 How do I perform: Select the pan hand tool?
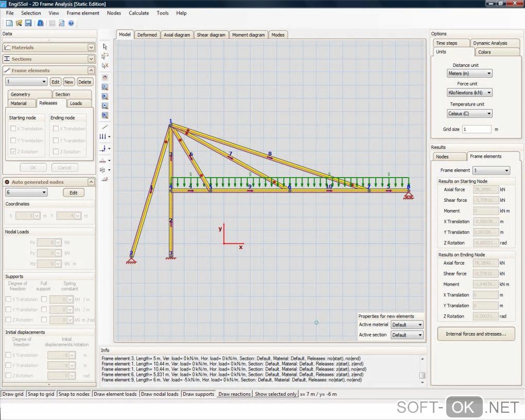tap(105, 77)
